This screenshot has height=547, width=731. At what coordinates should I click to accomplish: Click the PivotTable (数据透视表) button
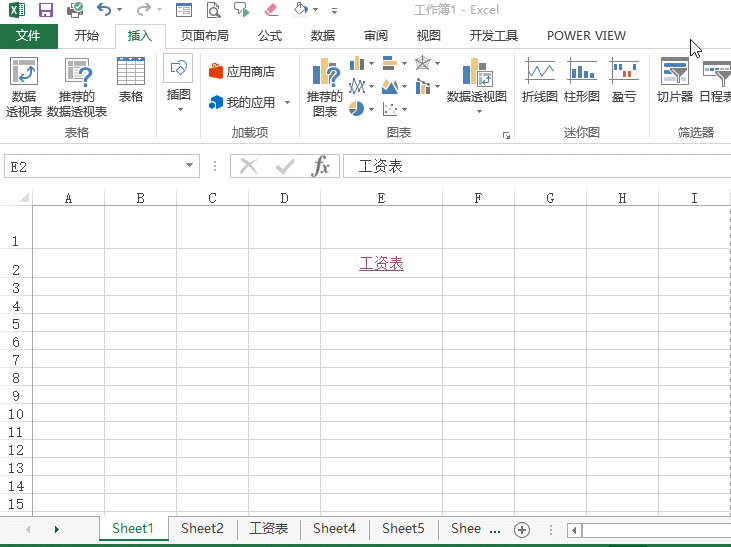24,87
